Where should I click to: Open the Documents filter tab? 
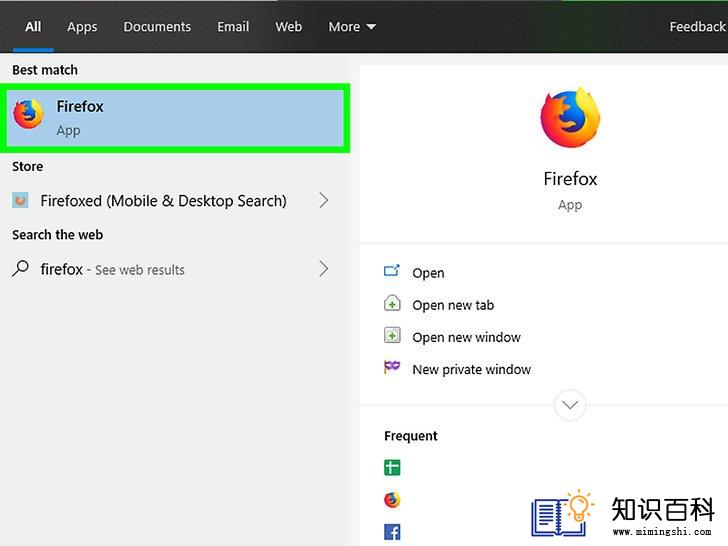pyautogui.click(x=157, y=27)
